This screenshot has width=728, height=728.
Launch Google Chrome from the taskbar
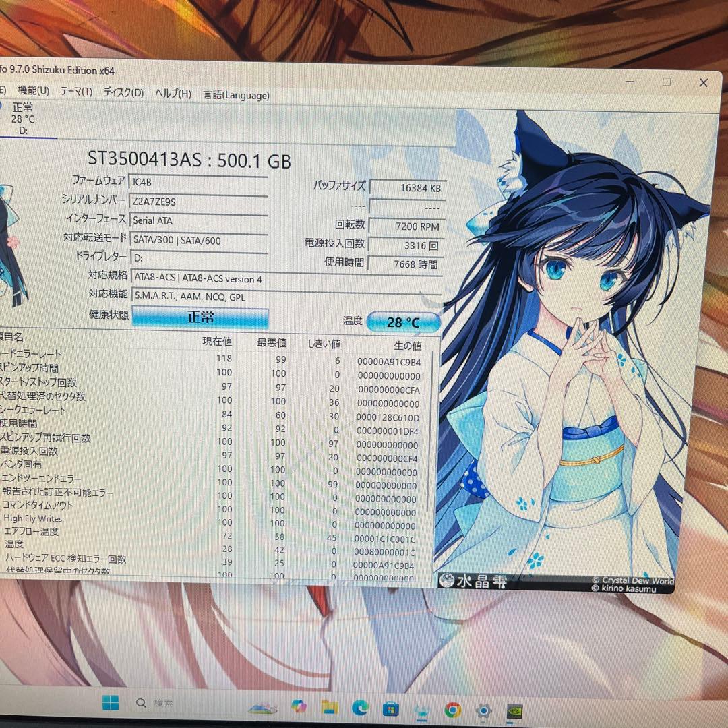tap(453, 708)
